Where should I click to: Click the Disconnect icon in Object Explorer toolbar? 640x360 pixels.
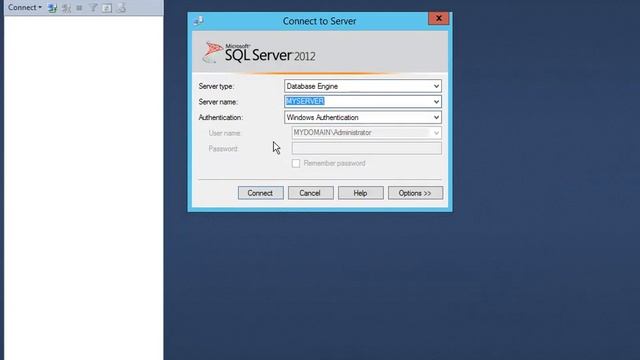[66, 8]
